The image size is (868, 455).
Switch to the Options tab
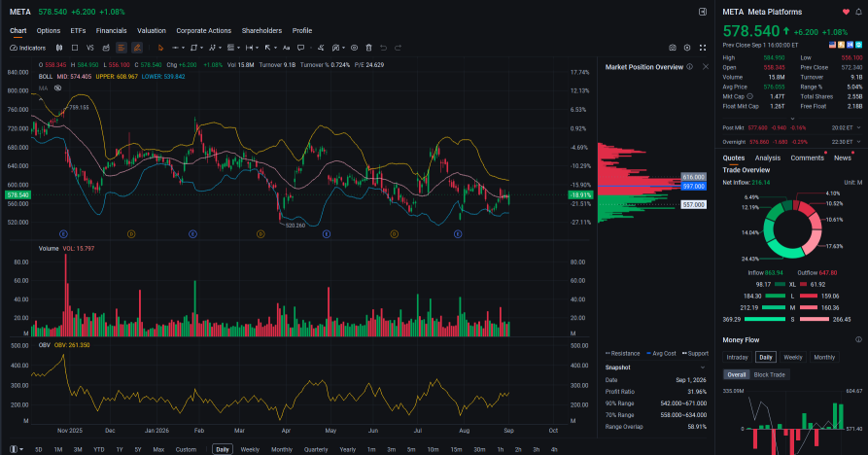(x=49, y=31)
